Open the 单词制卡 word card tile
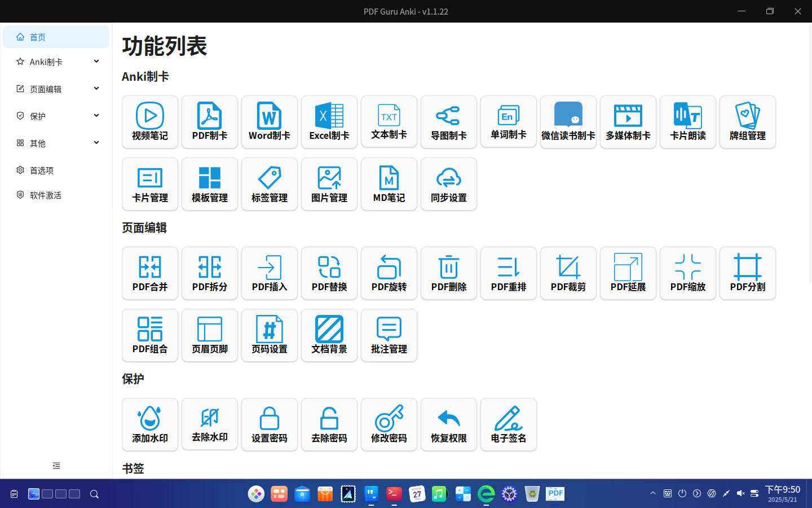Screen dimensions: 812x508 tap(509, 122)
